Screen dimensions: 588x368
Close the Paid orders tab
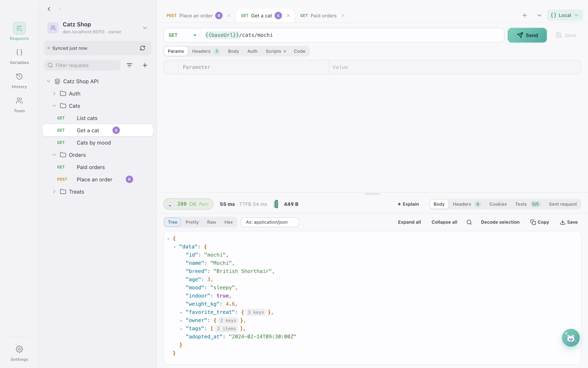(343, 15)
